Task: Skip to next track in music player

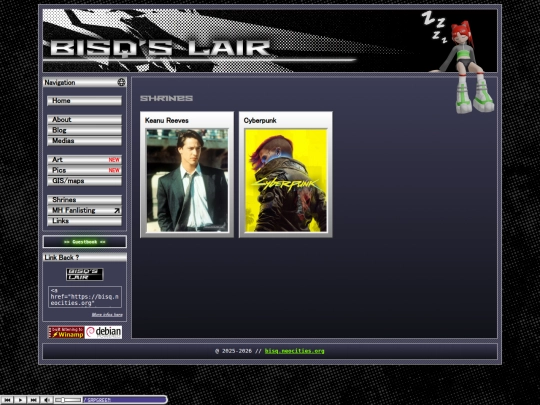Action: coord(33,400)
